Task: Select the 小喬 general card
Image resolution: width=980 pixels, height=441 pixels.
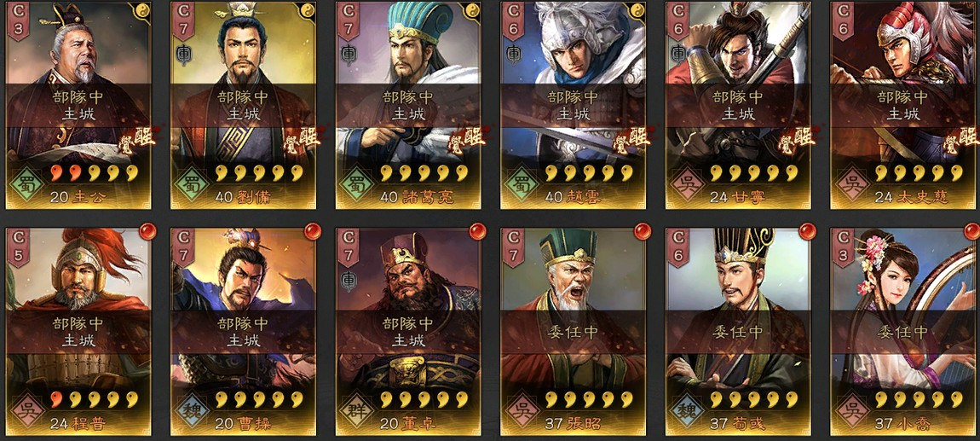Action: point(906,332)
